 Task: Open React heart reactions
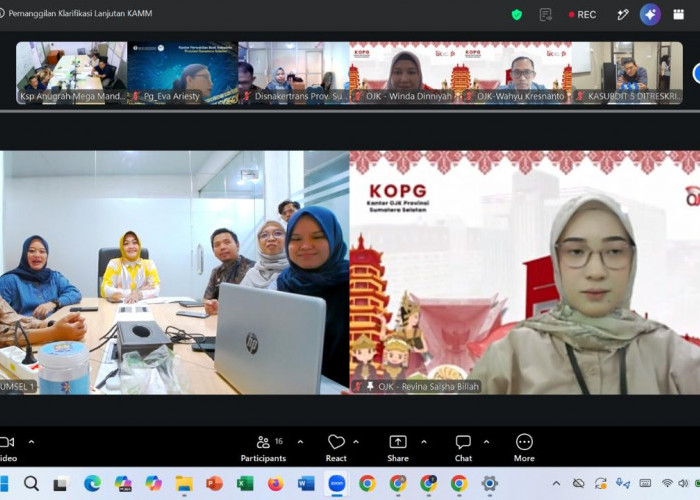tap(336, 449)
